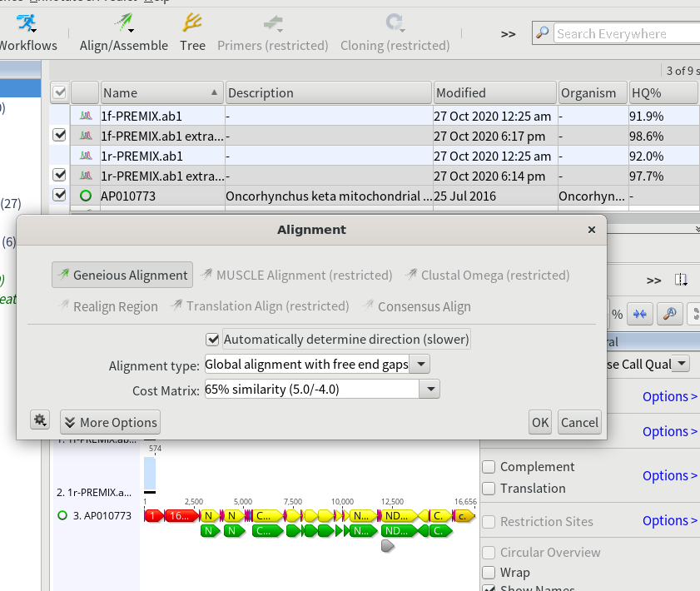Image resolution: width=700 pixels, height=591 pixels.
Task: Select the Consensus Align method
Action: pyautogui.click(x=417, y=306)
